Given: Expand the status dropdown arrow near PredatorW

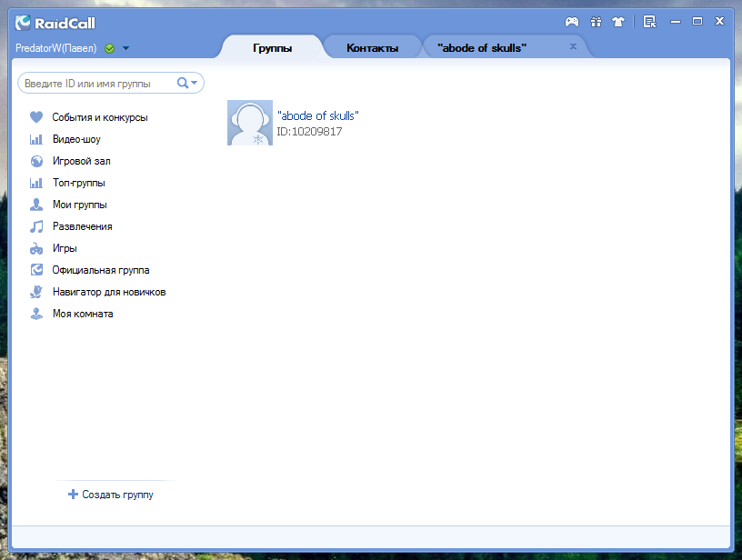Looking at the screenshot, I should (x=125, y=48).
